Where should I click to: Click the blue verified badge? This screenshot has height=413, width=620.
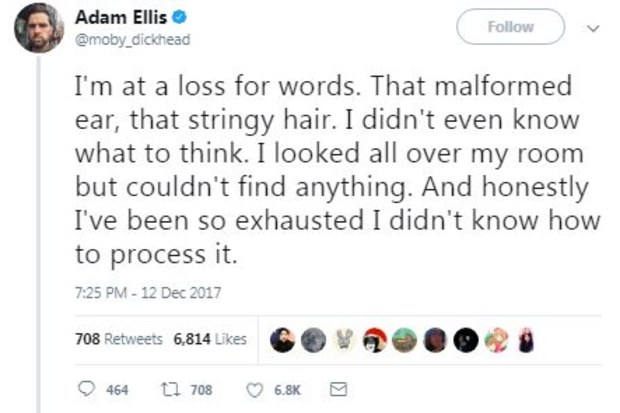180,18
